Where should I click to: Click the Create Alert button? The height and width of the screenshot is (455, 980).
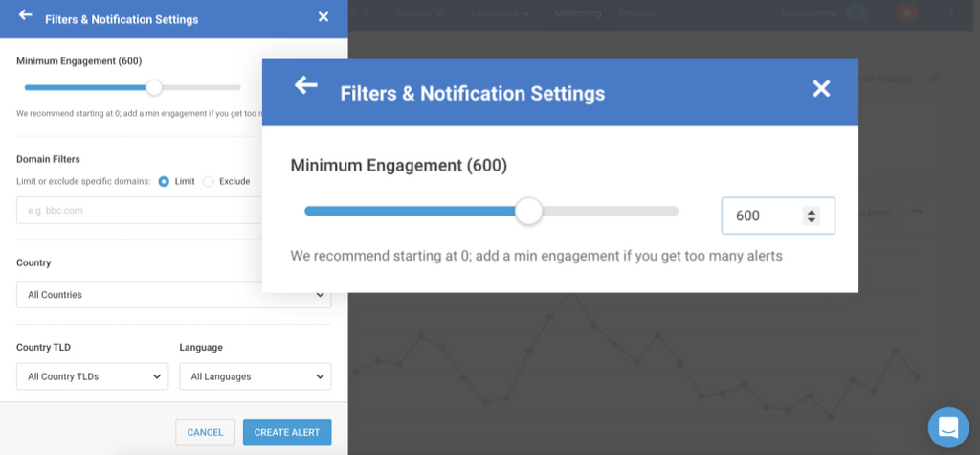click(x=287, y=432)
